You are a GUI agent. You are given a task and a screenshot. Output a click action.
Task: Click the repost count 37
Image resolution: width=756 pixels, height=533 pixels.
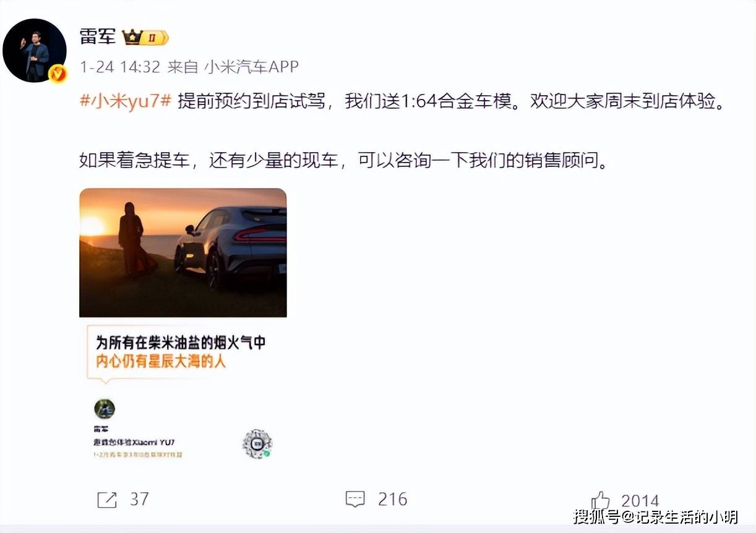[139, 500]
